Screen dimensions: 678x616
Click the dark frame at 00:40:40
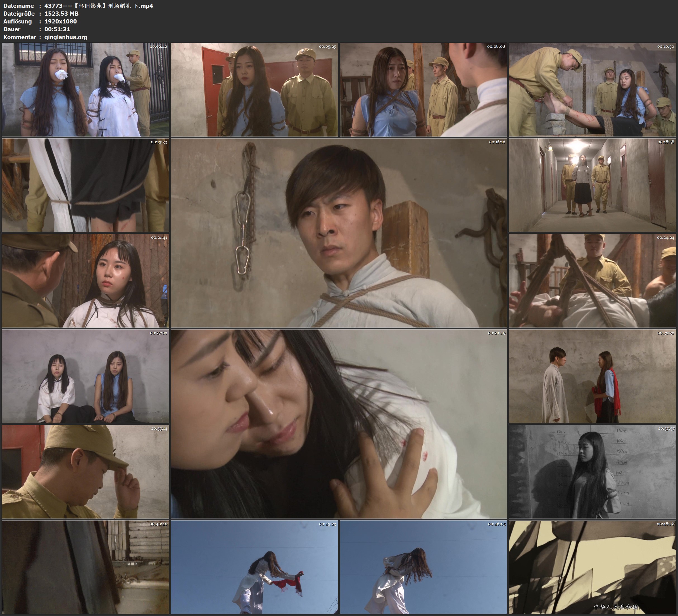(x=85, y=567)
